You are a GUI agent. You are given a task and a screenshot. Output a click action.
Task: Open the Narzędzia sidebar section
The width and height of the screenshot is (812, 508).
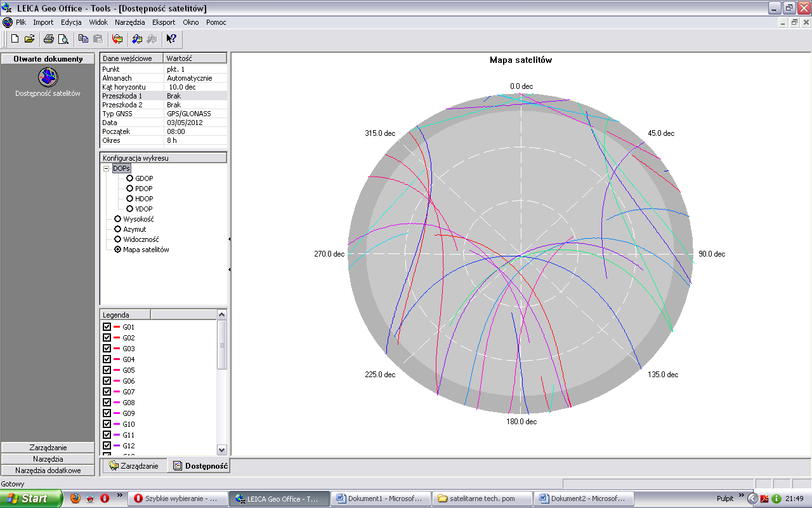(x=48, y=459)
